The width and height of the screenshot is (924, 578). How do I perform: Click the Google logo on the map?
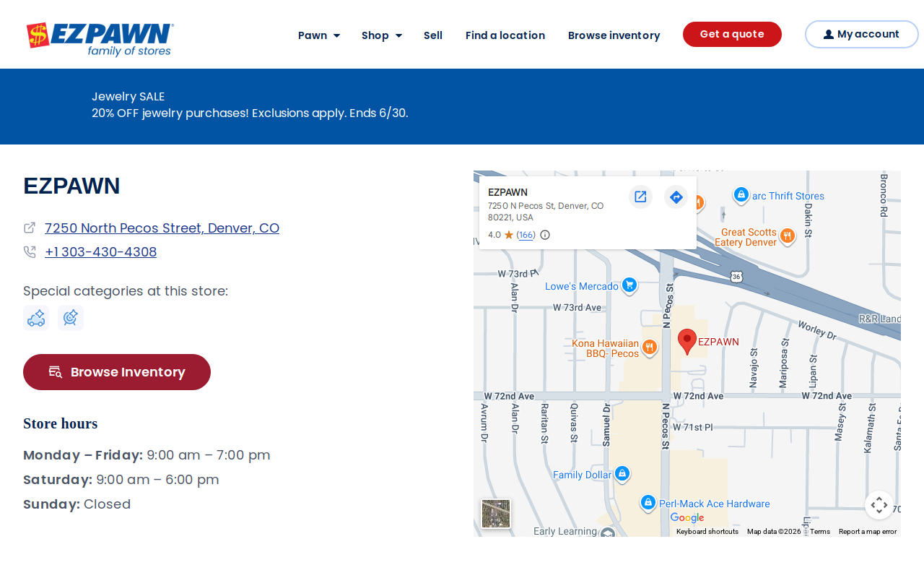coord(687,518)
